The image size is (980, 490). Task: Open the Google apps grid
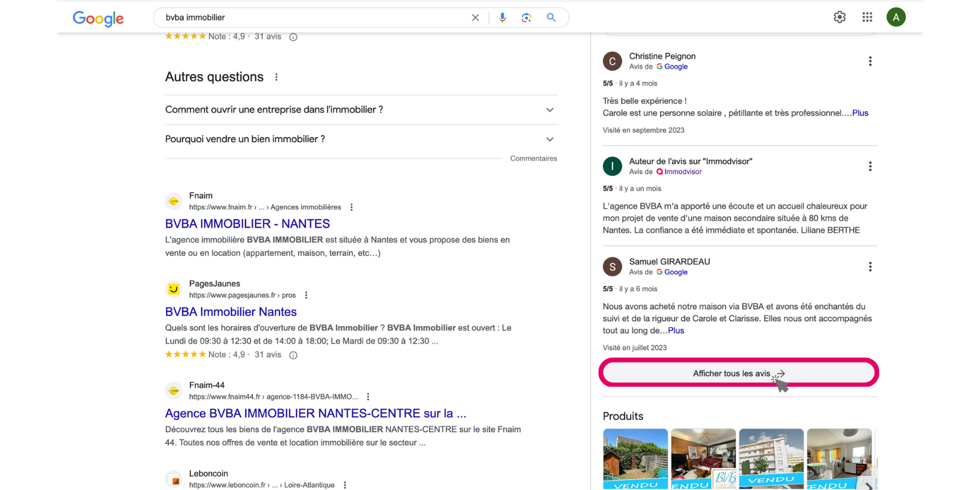[867, 17]
